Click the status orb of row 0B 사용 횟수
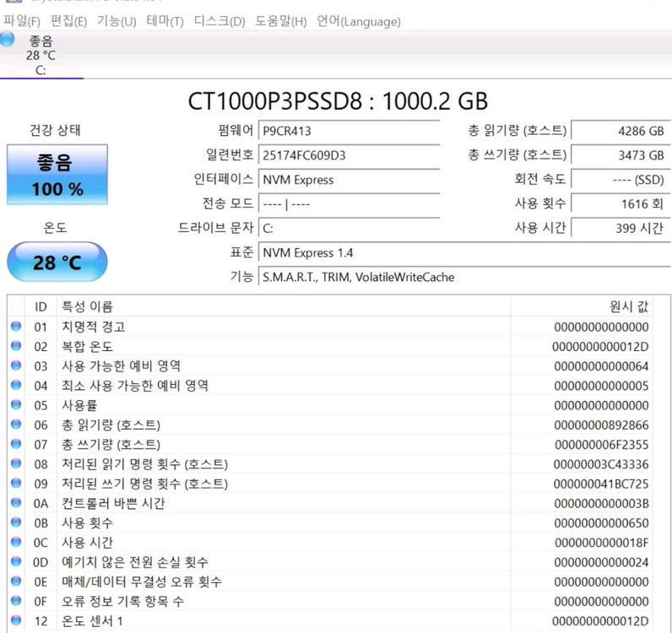 coord(16,522)
